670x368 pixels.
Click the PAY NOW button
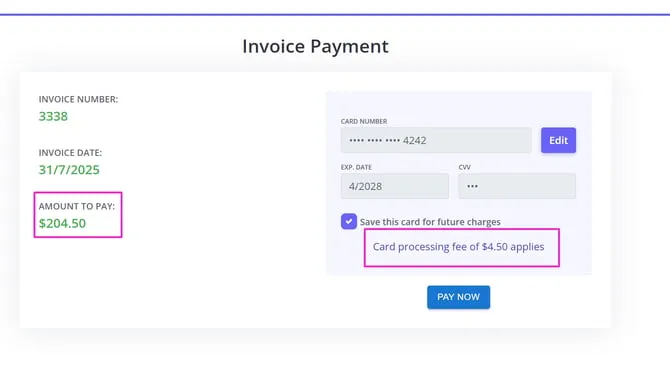coord(458,297)
